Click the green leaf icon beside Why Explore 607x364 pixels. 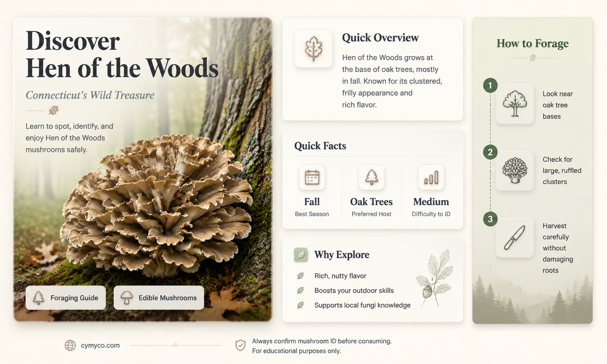(301, 255)
